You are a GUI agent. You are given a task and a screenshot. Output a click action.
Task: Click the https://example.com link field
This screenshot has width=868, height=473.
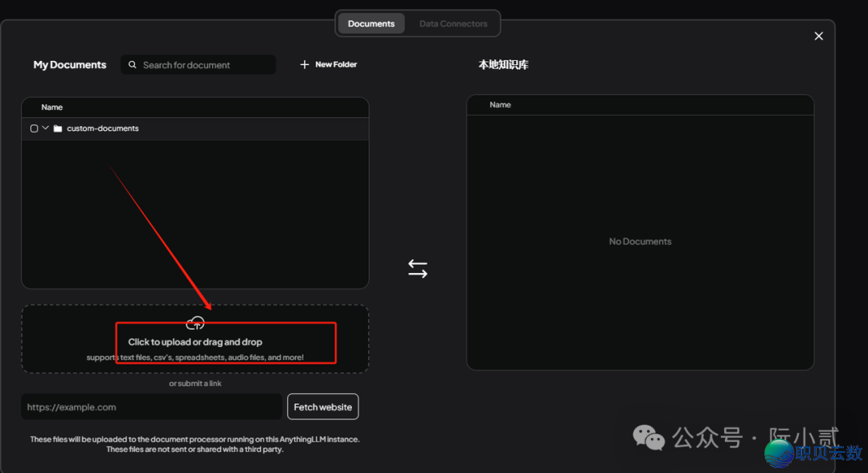click(151, 407)
